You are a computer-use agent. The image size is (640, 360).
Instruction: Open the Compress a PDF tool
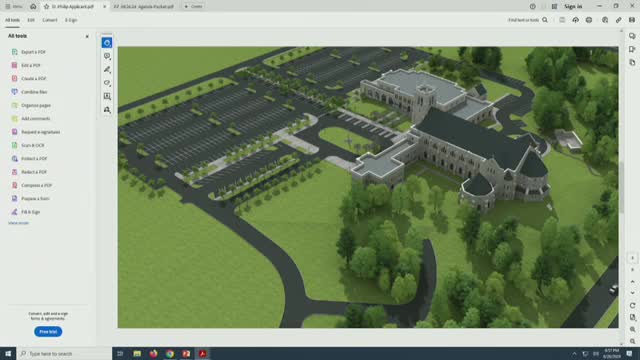(x=31, y=185)
